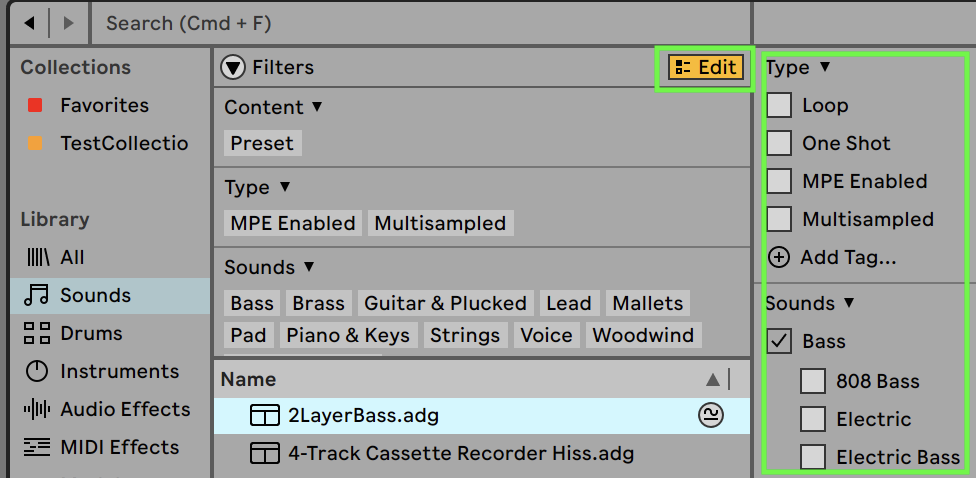Select the Guitar & Plucked filter tag
The height and width of the screenshot is (478, 976).
pyautogui.click(x=445, y=303)
